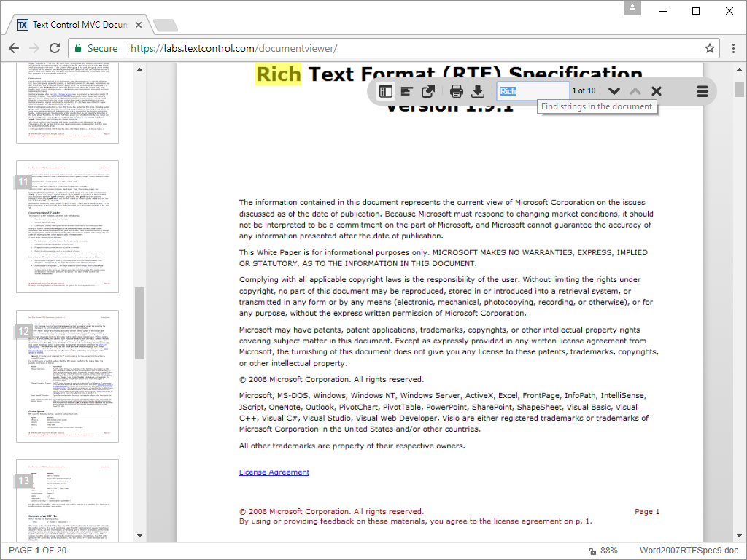Open the viewer hamburger menu

tap(703, 91)
